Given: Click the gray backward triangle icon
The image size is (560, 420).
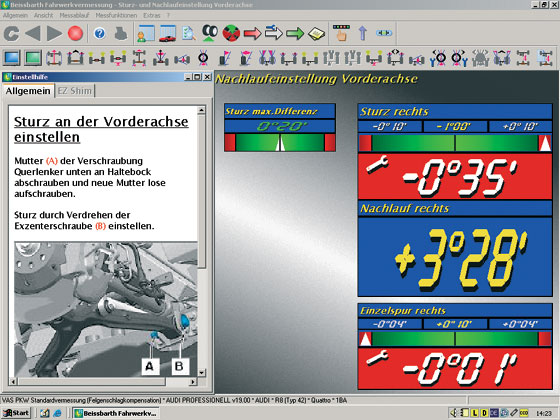Looking at the screenshot, I should pos(33,34).
